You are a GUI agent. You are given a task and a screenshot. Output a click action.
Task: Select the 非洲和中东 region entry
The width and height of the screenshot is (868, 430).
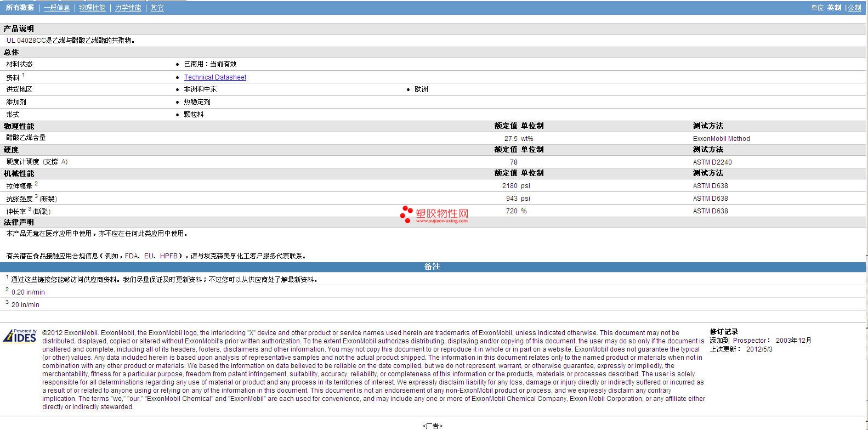(x=200, y=89)
